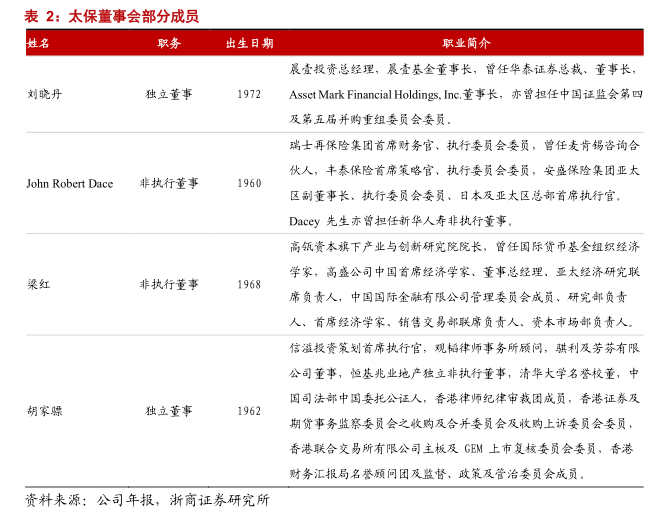Select 独立董事 in 胡家骠's row
The height and width of the screenshot is (514, 661).
coord(169,410)
